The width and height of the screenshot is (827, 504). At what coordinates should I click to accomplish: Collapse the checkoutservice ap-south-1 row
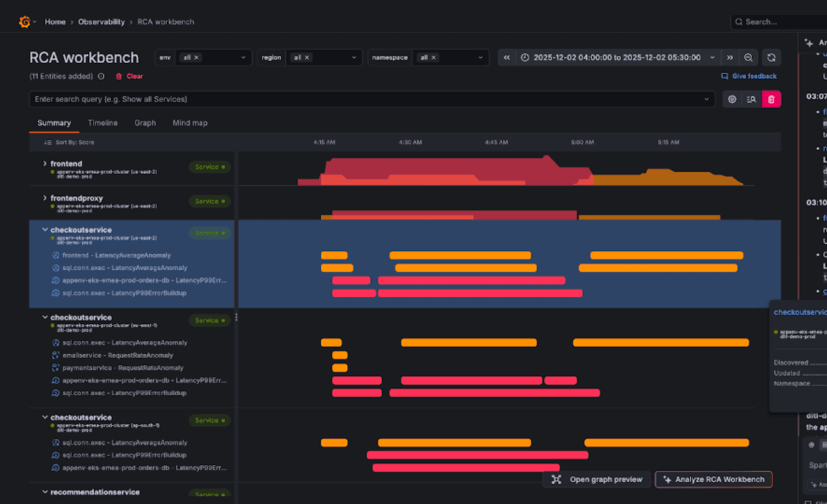point(45,417)
